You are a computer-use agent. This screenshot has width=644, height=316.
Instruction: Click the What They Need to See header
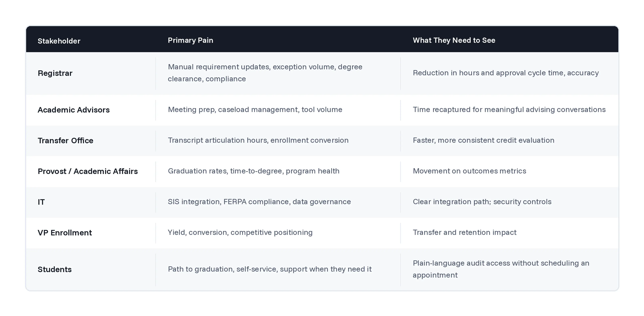(454, 40)
